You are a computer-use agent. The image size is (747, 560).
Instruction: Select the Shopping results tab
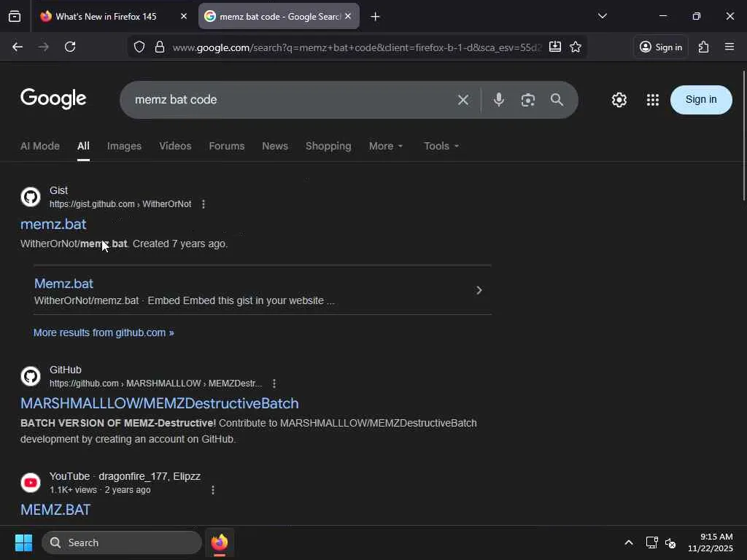click(328, 146)
